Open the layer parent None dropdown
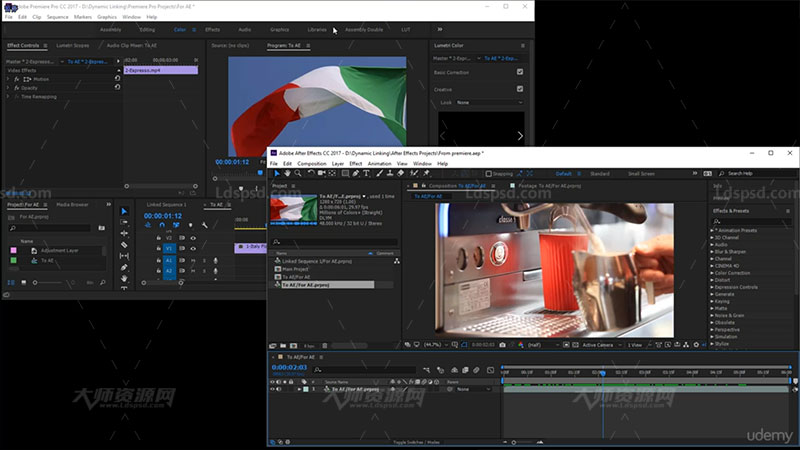Screen dimensions: 800x450 [x=473, y=389]
